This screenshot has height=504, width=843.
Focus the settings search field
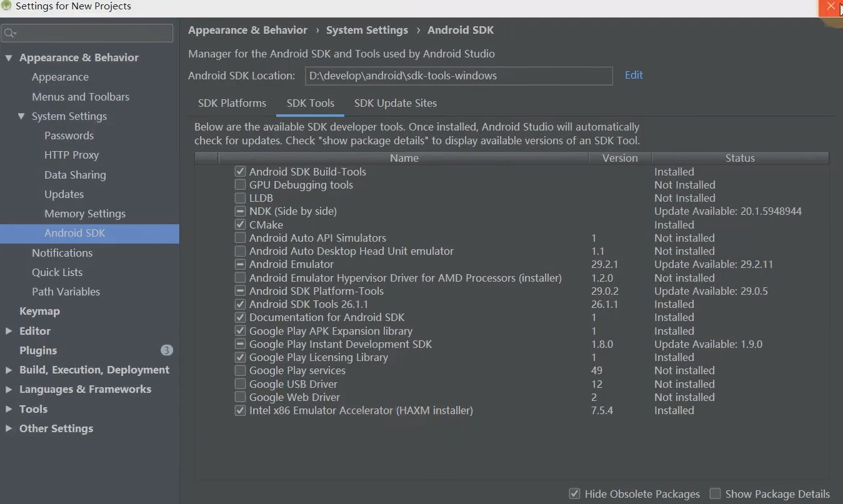pos(87,33)
